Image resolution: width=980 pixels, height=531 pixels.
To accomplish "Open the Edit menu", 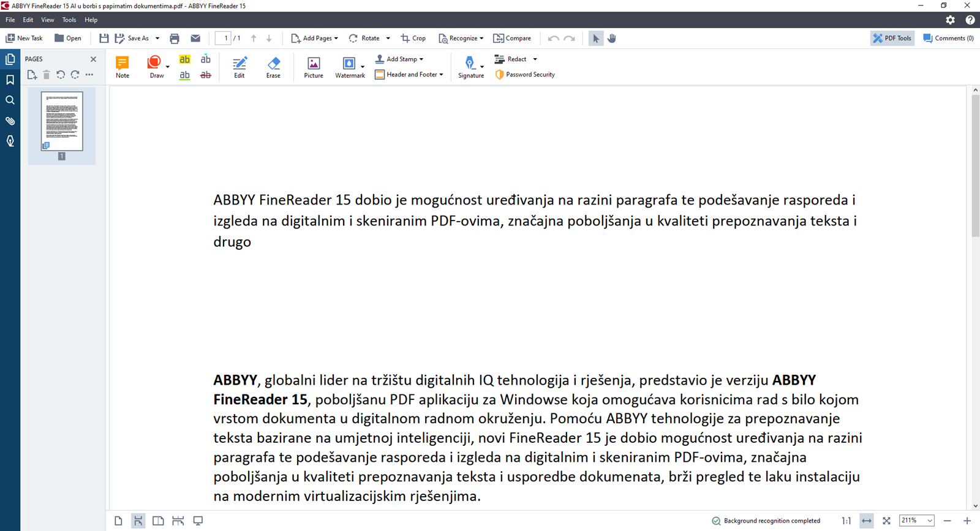I will [x=28, y=20].
